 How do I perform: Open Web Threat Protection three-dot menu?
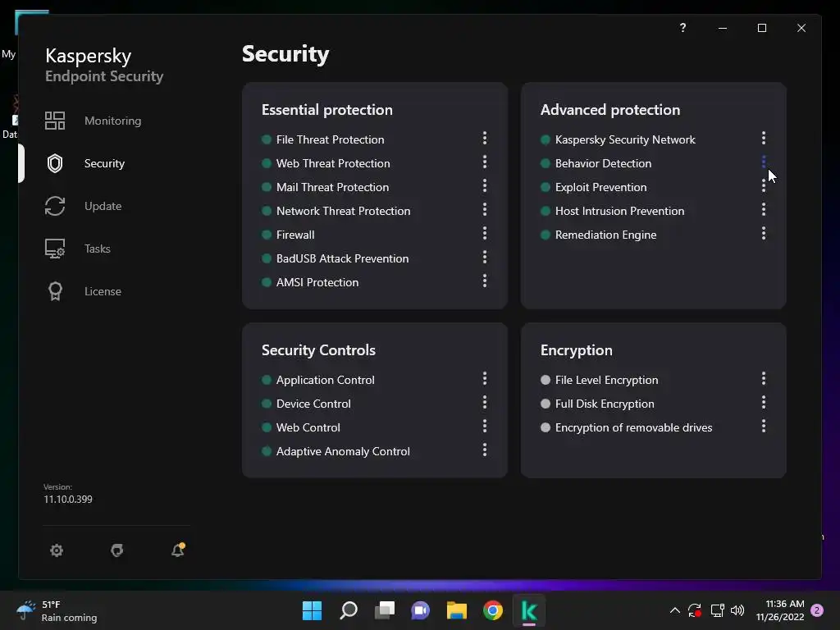click(485, 162)
